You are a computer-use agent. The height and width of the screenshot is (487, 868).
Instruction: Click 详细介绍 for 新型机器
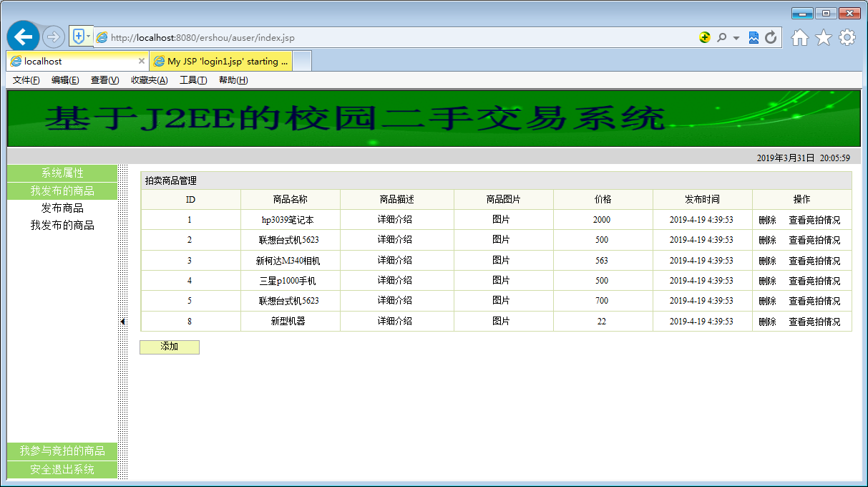pos(395,322)
